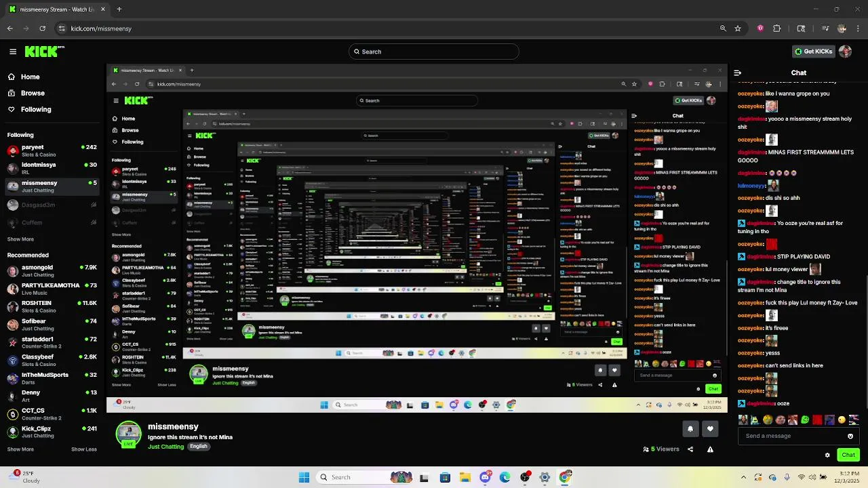Show hidden system tray icons

point(743,477)
